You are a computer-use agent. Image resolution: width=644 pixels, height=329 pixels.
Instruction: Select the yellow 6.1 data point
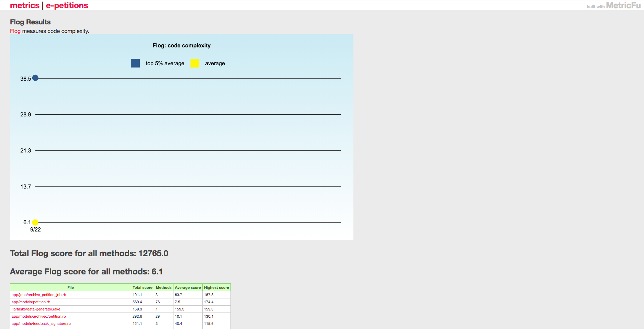click(x=35, y=223)
